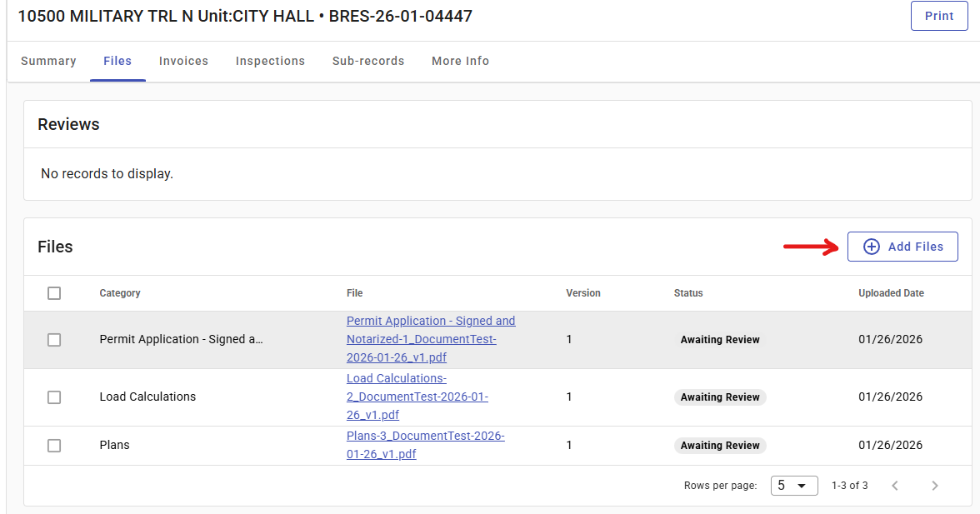Click the Print button

[x=939, y=16]
